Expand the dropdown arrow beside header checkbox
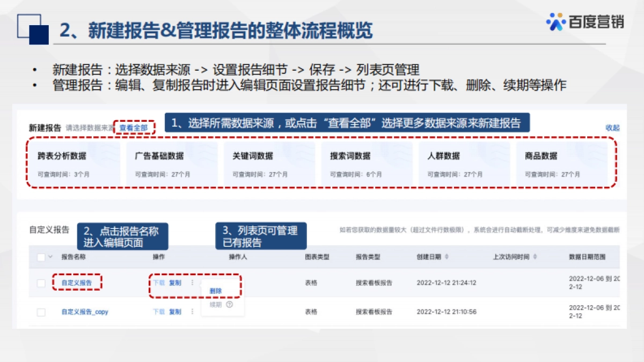This screenshot has width=644, height=362. pos(51,257)
